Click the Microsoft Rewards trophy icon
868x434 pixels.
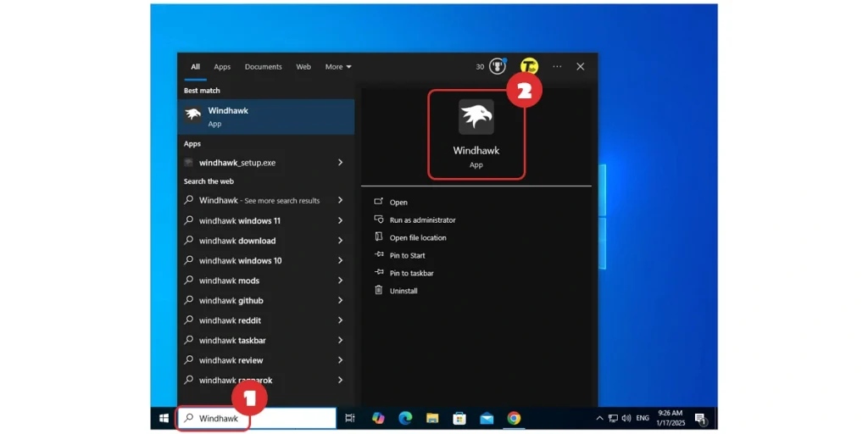click(498, 66)
